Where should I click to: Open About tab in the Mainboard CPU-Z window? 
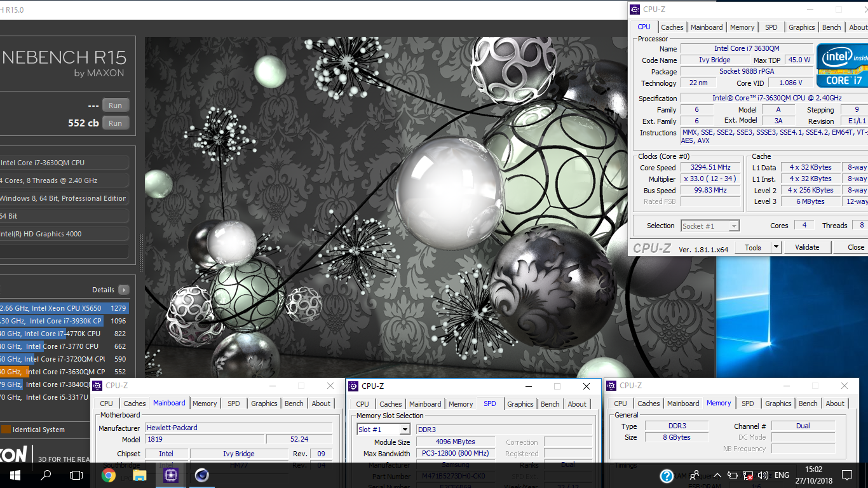(x=321, y=403)
